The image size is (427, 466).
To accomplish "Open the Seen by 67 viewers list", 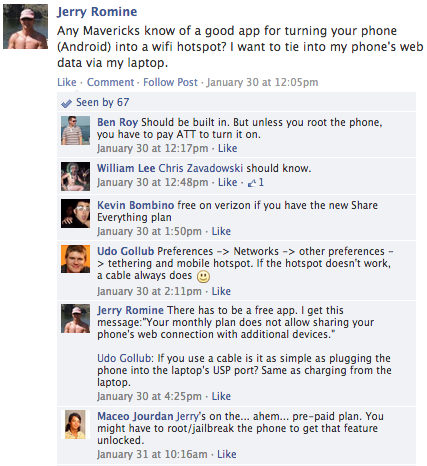I will [x=102, y=102].
